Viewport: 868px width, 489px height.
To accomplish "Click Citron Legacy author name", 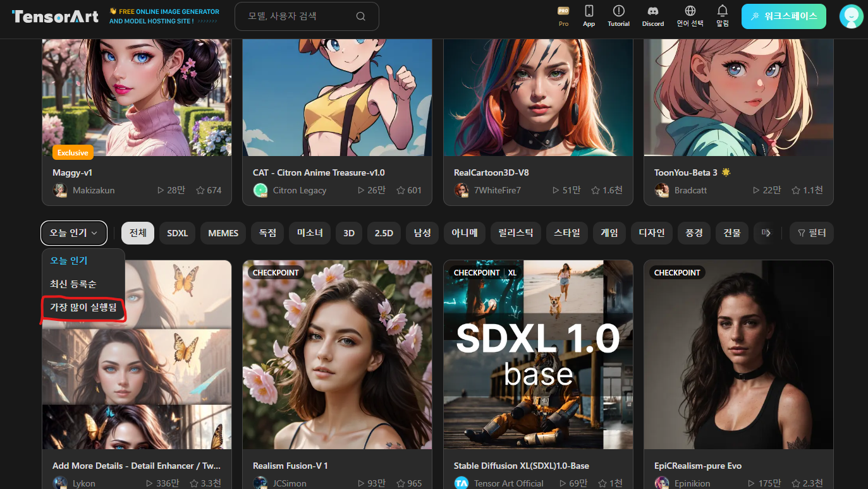I will pyautogui.click(x=300, y=190).
